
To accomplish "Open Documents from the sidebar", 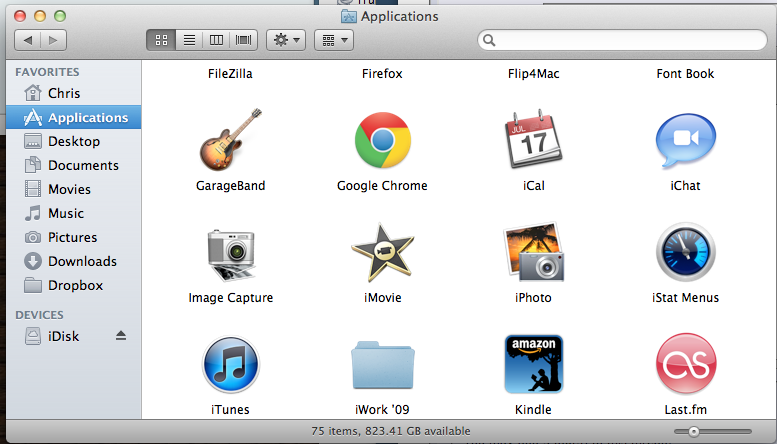I will click(73, 165).
